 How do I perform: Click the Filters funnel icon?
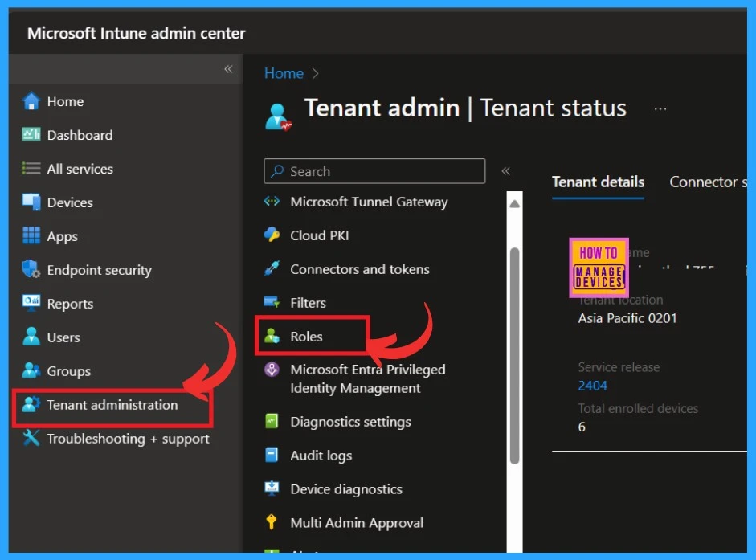272,302
